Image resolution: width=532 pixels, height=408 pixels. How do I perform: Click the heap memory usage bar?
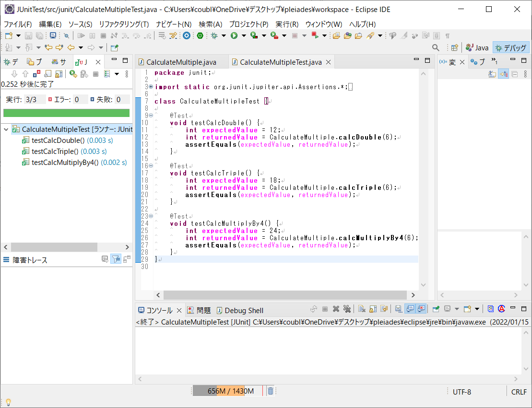click(x=228, y=391)
